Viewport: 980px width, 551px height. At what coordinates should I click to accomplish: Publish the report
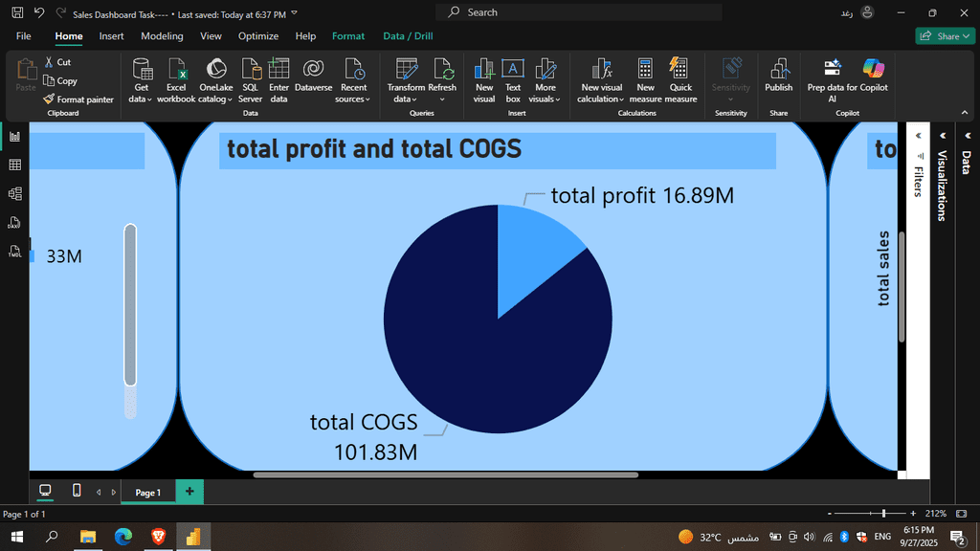(x=778, y=75)
